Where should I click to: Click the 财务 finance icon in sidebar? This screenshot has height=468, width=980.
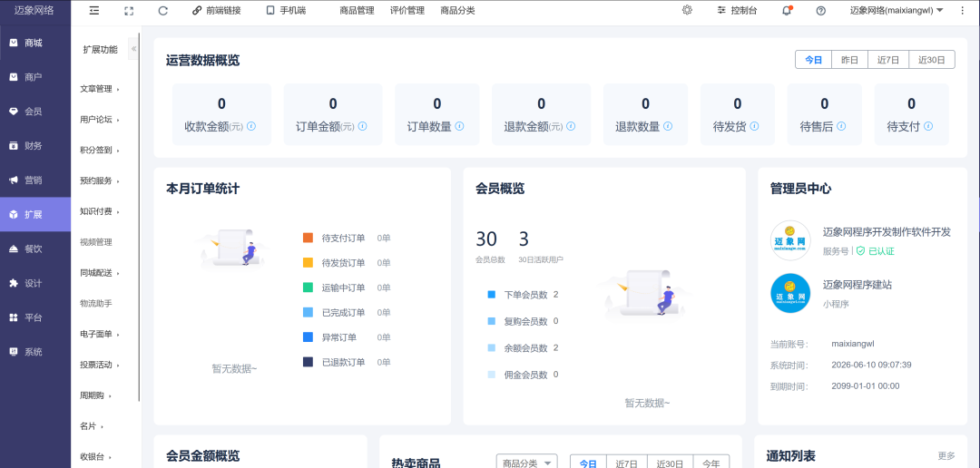(x=13, y=146)
